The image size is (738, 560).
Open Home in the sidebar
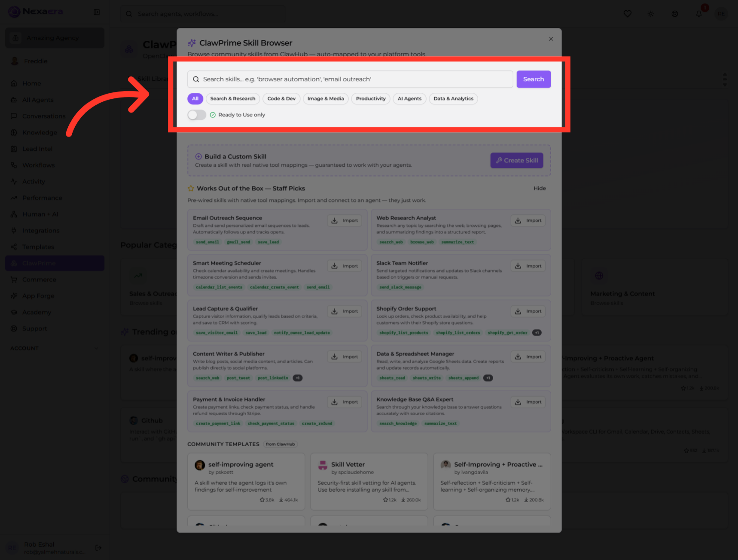[x=55, y=84]
